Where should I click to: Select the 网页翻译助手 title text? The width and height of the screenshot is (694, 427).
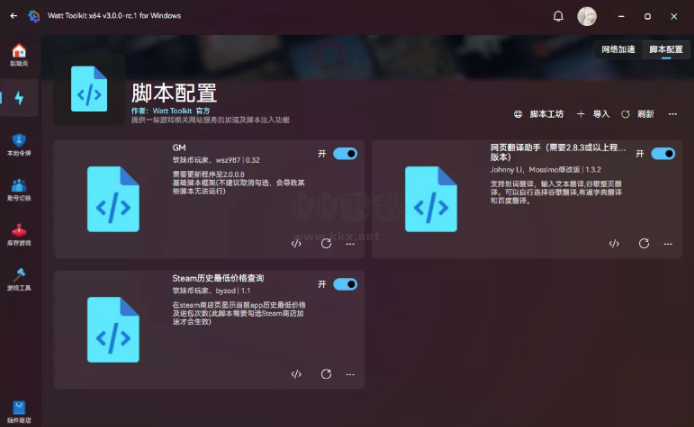(x=558, y=152)
